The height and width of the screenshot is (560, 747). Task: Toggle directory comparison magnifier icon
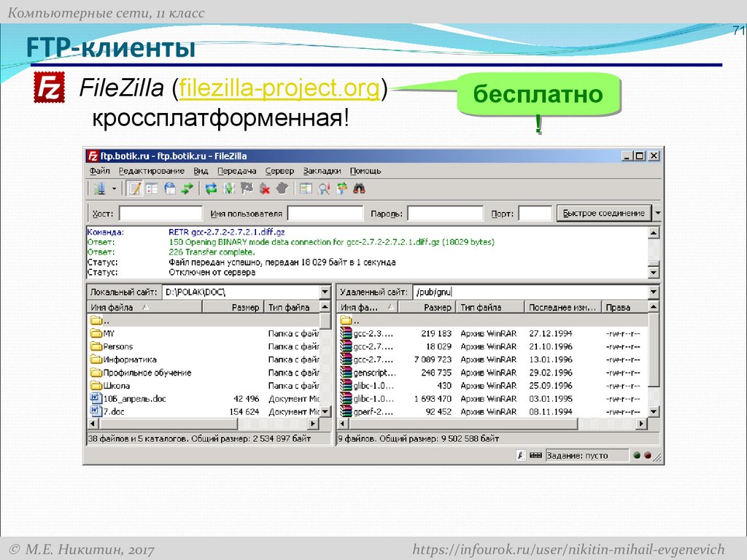[324, 189]
